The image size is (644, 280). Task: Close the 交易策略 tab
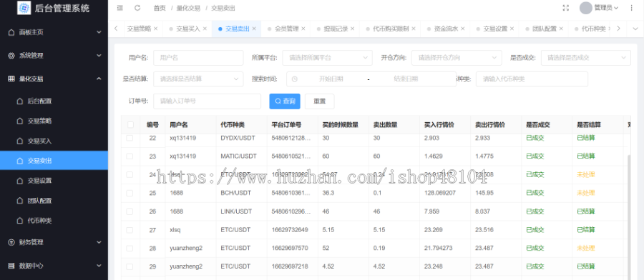(x=155, y=29)
